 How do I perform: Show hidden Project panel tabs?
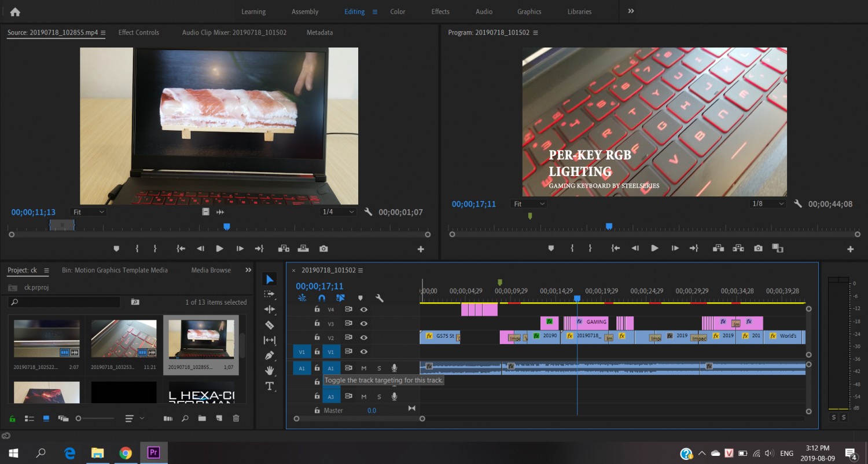point(248,270)
